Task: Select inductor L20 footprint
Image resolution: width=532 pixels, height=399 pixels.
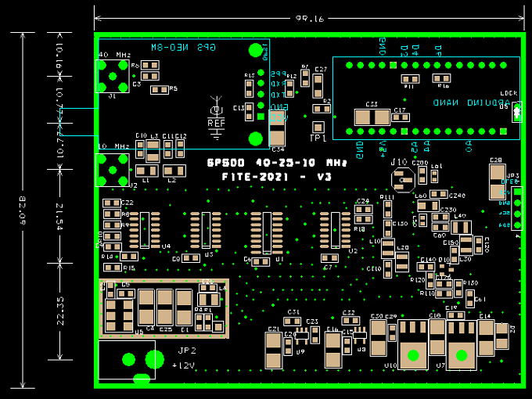Action: (402, 261)
